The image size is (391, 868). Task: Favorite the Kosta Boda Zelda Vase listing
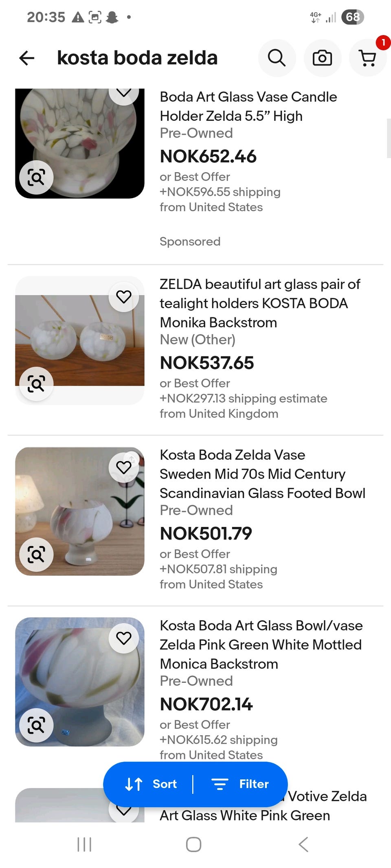click(124, 467)
